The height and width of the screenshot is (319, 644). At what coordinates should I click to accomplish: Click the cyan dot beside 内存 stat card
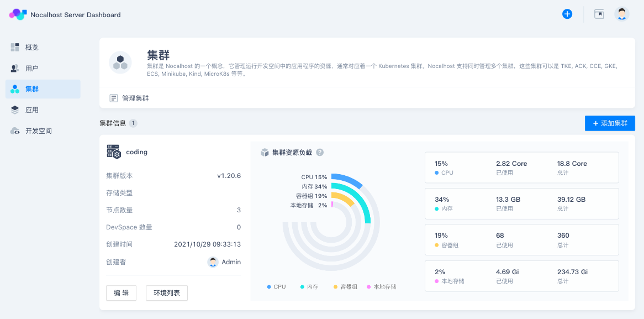point(436,209)
